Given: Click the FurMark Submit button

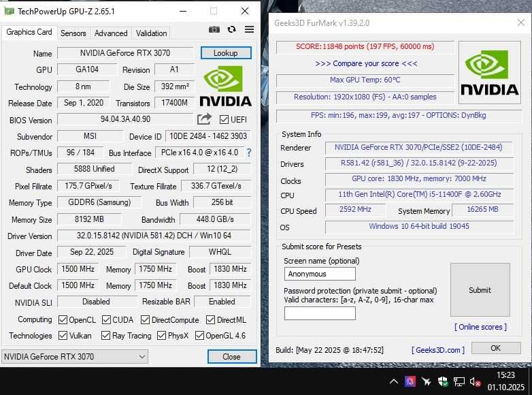Looking at the screenshot, I should (480, 290).
